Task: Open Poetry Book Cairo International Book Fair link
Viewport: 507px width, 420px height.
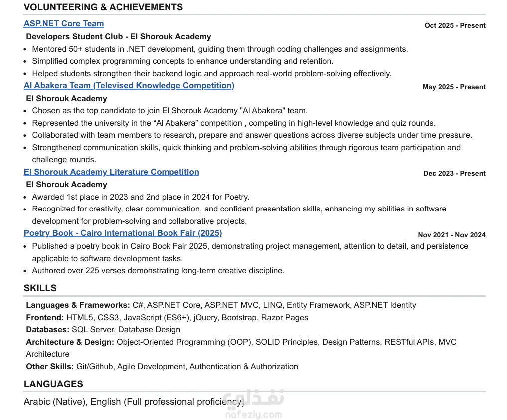Action: click(x=123, y=233)
